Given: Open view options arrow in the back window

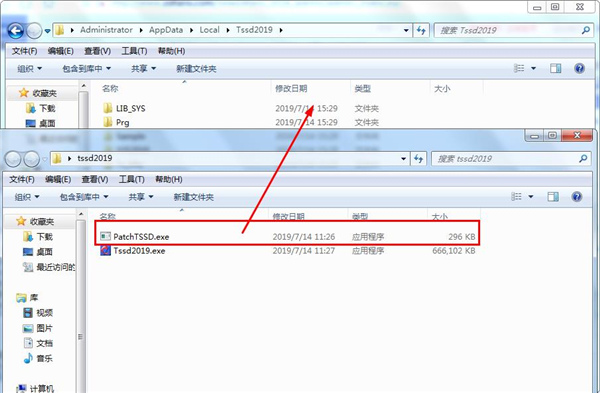Looking at the screenshot, I should pos(533,68).
